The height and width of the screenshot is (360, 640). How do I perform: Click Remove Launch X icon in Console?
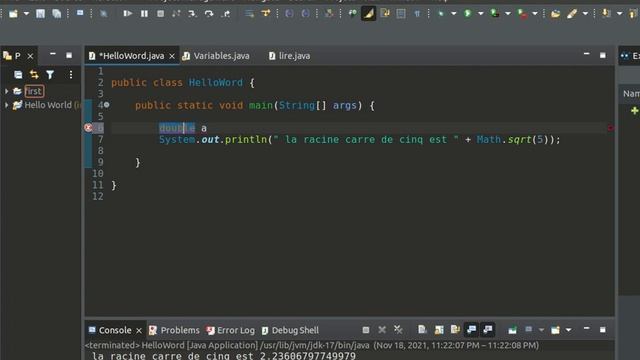382,330
